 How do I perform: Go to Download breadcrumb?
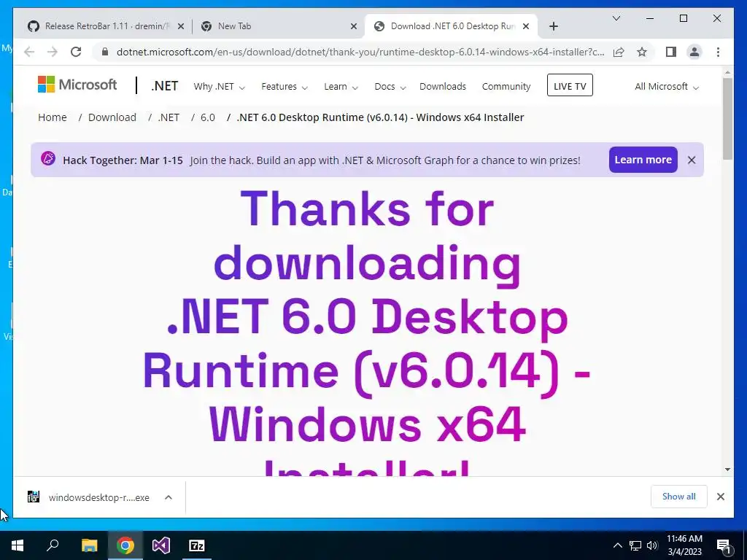tap(112, 117)
